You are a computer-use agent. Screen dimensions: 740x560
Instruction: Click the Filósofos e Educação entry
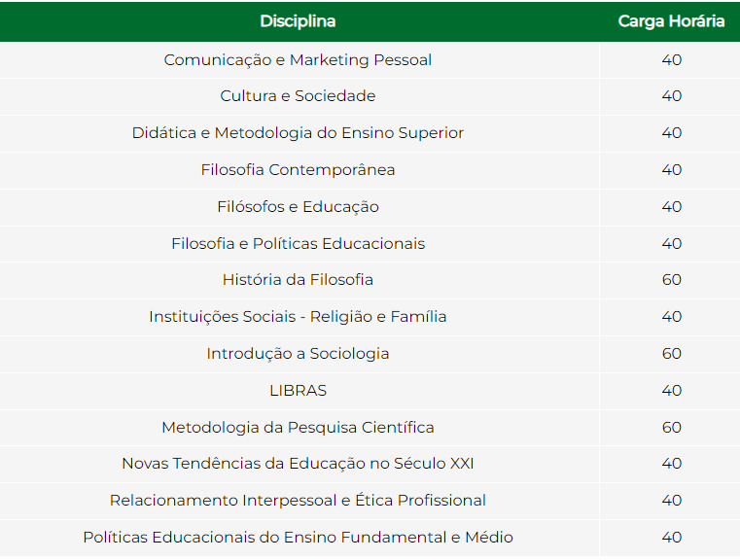click(x=298, y=207)
